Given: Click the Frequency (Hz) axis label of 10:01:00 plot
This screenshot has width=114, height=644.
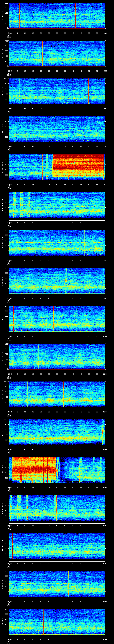Looking at the screenshot, I should click(3, 16).
